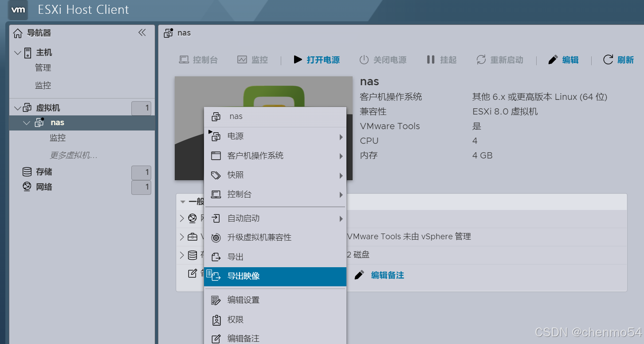Image resolution: width=644 pixels, height=344 pixels.
Task: Collapse the navigator panel with double-chevron
Action: click(x=142, y=33)
